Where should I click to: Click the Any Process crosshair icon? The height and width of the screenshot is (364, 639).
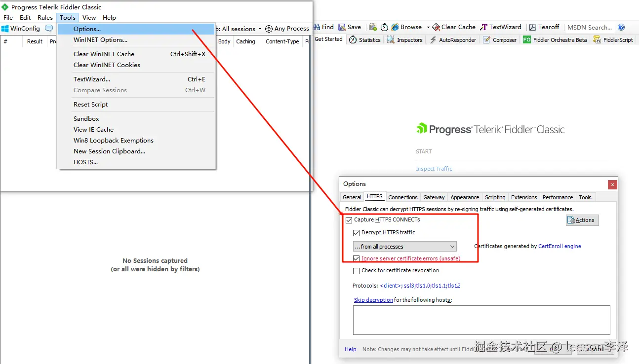[x=269, y=29]
